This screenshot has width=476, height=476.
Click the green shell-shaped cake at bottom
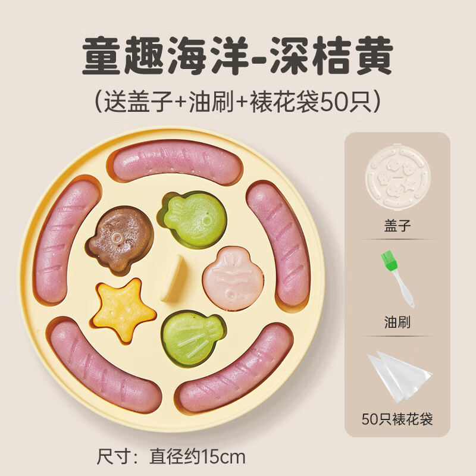click(x=193, y=339)
